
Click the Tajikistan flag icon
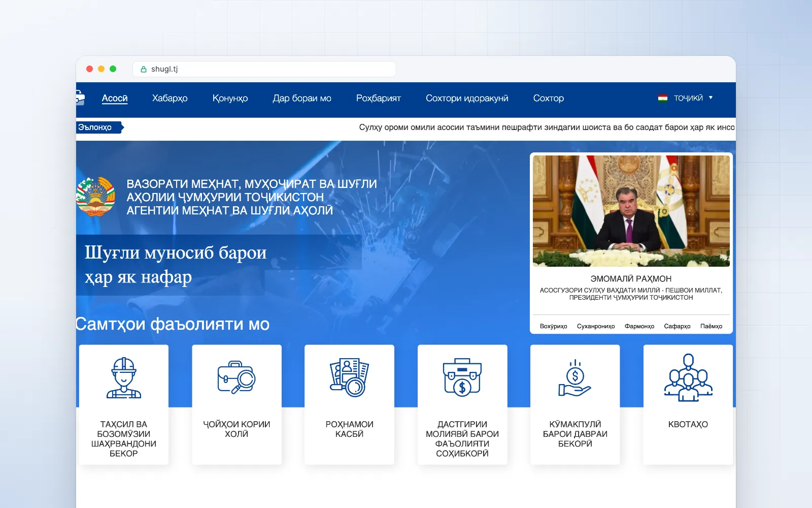(x=662, y=98)
